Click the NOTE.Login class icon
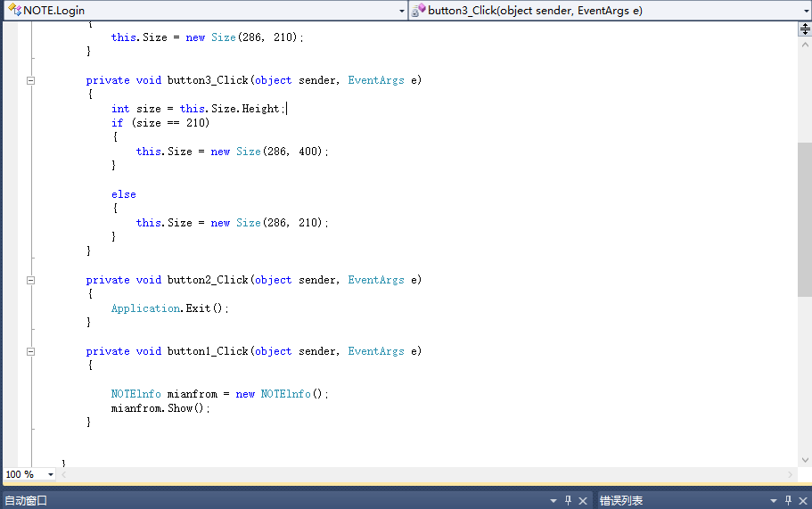 14,10
